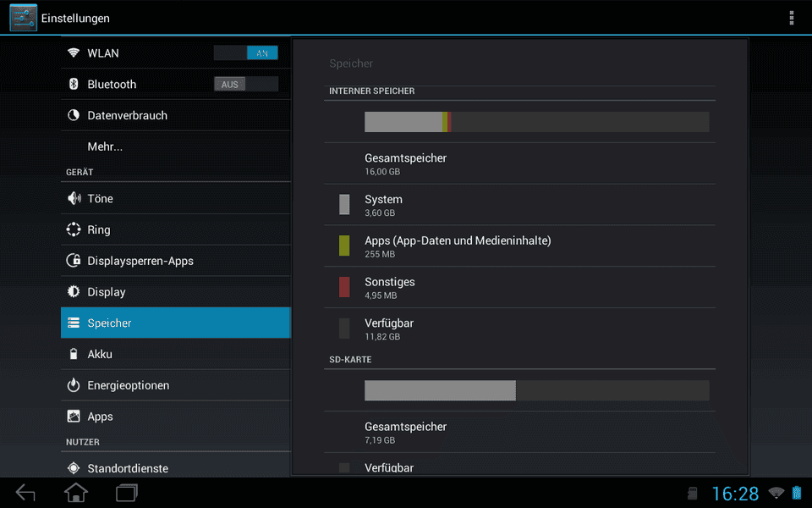
Task: Tap the Android back navigation arrow
Action: tap(25, 493)
